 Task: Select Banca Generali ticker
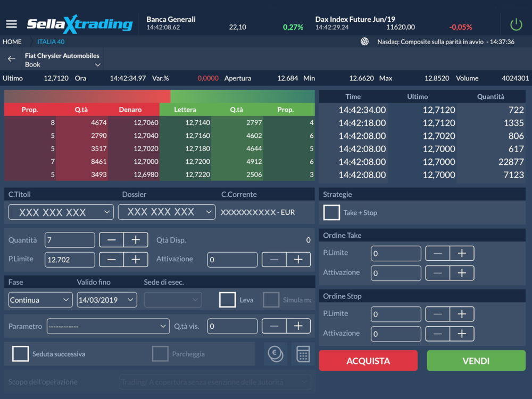pyautogui.click(x=225, y=23)
